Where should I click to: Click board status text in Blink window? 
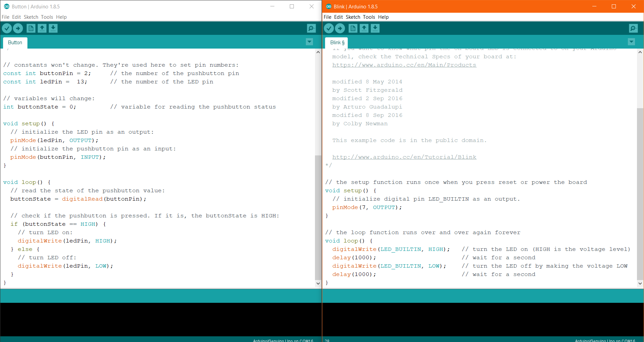(605, 340)
